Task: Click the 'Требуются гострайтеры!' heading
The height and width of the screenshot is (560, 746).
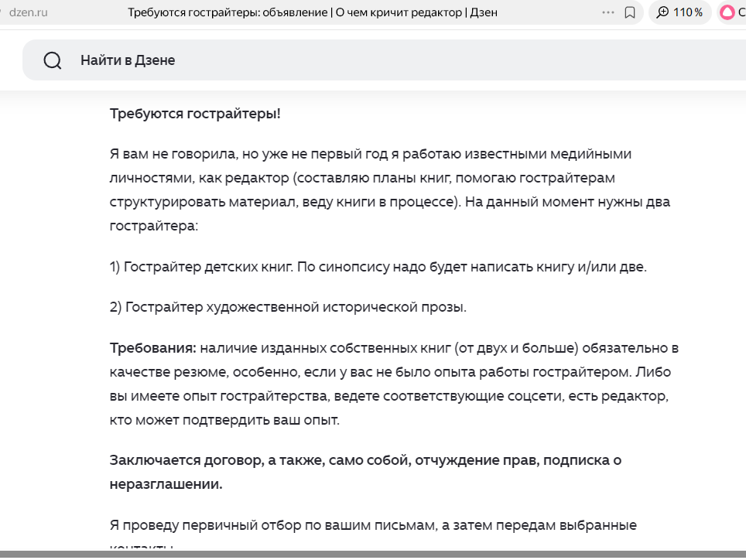Action: [x=195, y=114]
